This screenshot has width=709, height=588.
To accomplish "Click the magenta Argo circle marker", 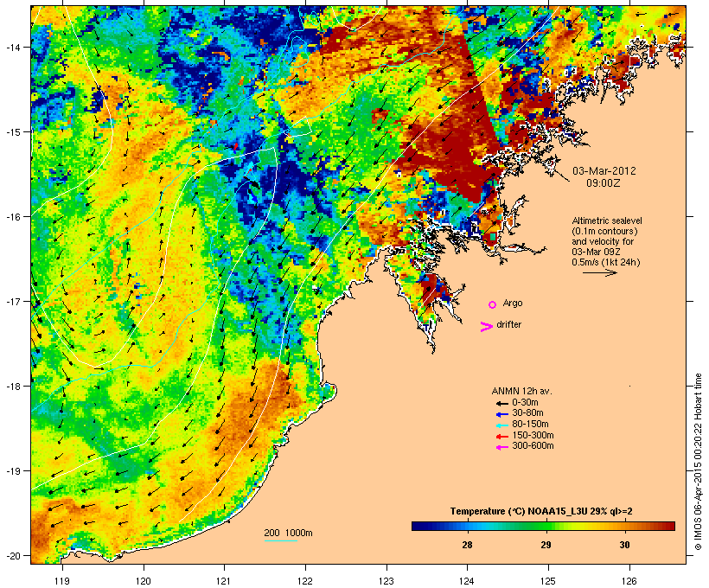I will pos(493,304).
